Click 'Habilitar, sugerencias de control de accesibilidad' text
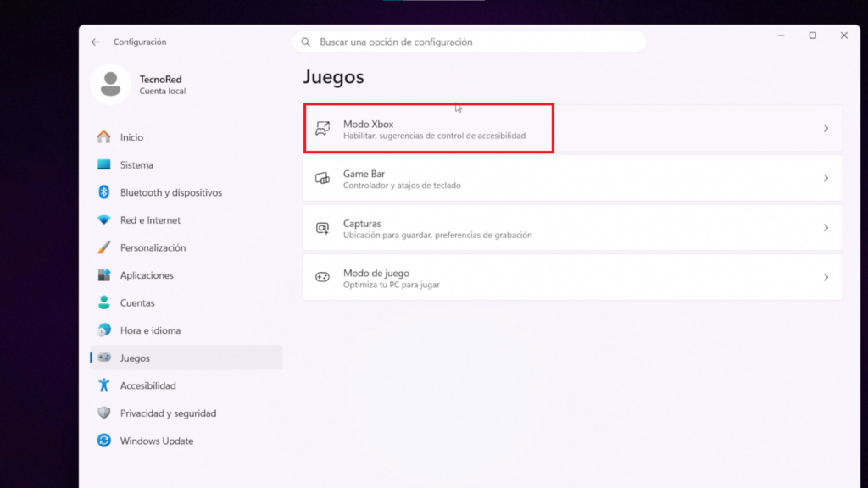The image size is (868, 488). click(434, 136)
